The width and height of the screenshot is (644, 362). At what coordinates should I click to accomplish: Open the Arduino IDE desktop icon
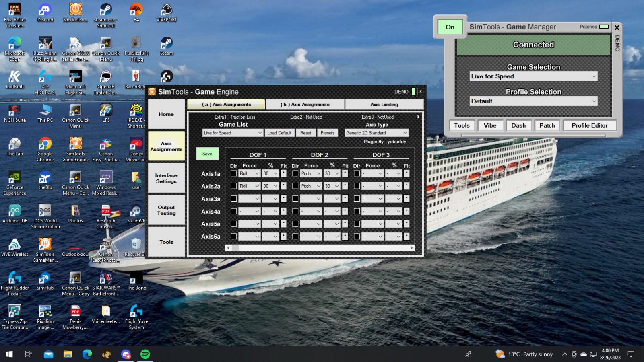(15, 211)
